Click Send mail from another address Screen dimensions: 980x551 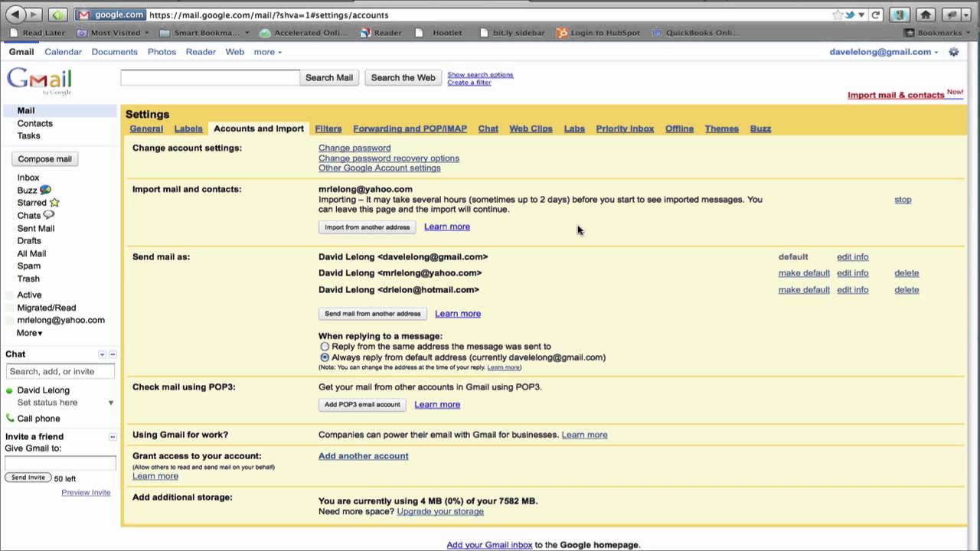(373, 314)
